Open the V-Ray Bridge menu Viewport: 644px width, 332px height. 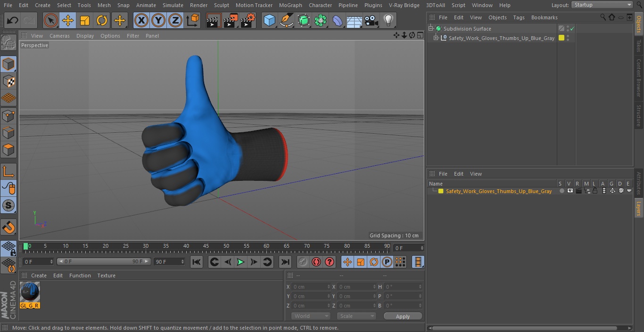pos(404,5)
